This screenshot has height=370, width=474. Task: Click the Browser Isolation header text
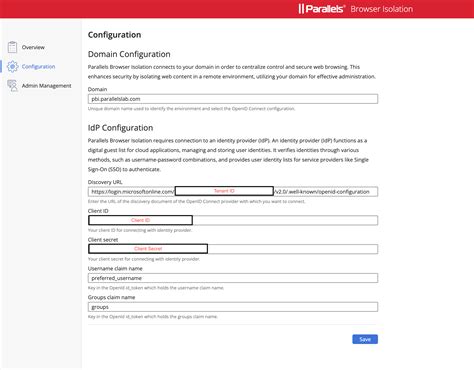pyautogui.click(x=381, y=9)
